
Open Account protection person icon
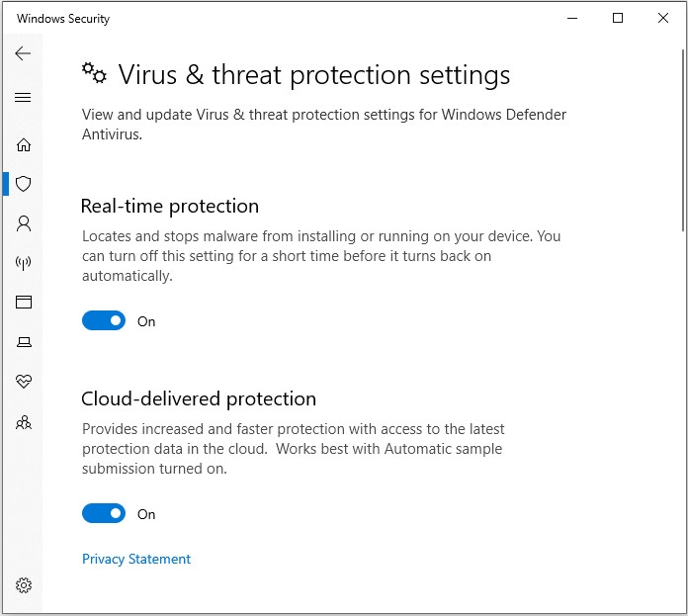pyautogui.click(x=24, y=223)
